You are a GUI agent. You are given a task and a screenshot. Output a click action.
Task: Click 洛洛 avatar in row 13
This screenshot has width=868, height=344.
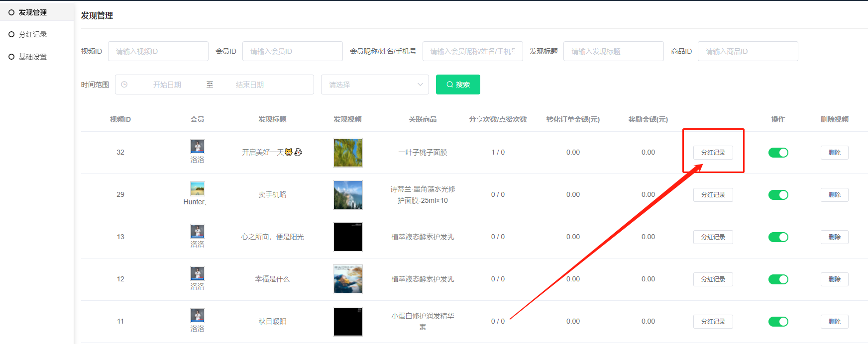[x=198, y=231]
